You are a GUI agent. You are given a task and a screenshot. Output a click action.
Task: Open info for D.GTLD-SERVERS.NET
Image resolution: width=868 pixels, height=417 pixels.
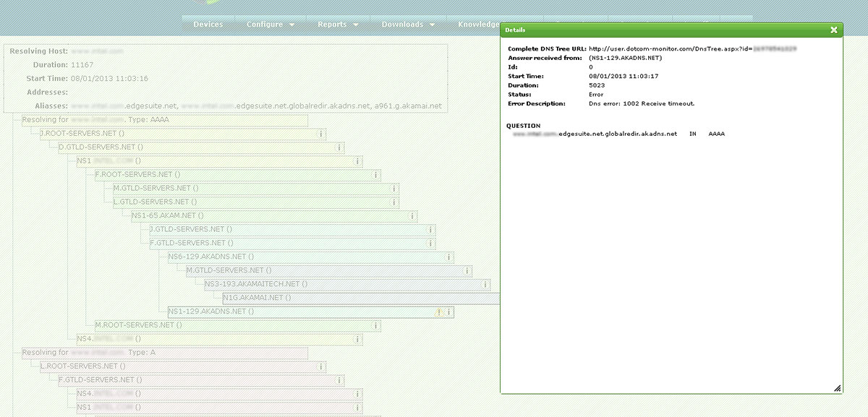coord(340,147)
